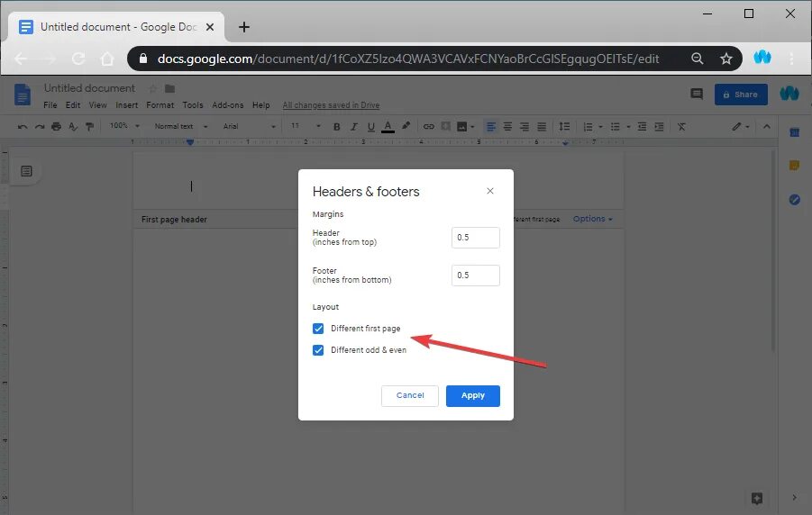
Task: Open Keep notes side panel icon
Action: click(794, 166)
